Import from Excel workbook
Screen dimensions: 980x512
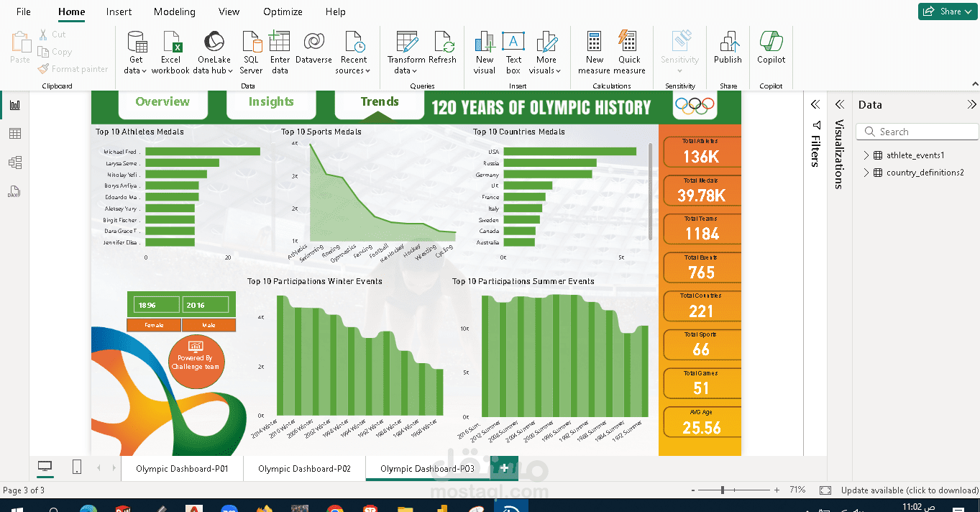(x=170, y=52)
